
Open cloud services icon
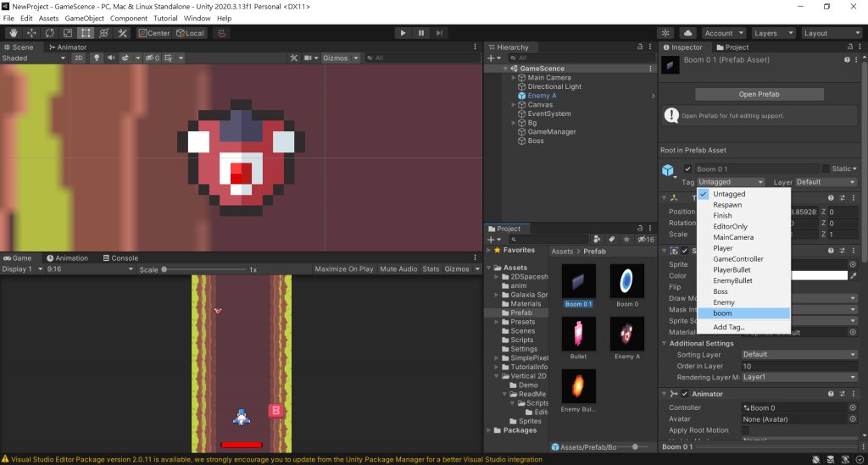[688, 33]
